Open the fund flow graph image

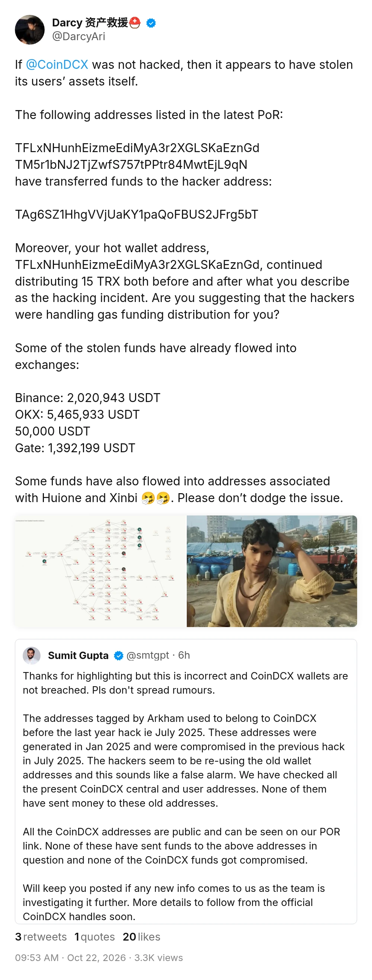pyautogui.click(x=100, y=571)
